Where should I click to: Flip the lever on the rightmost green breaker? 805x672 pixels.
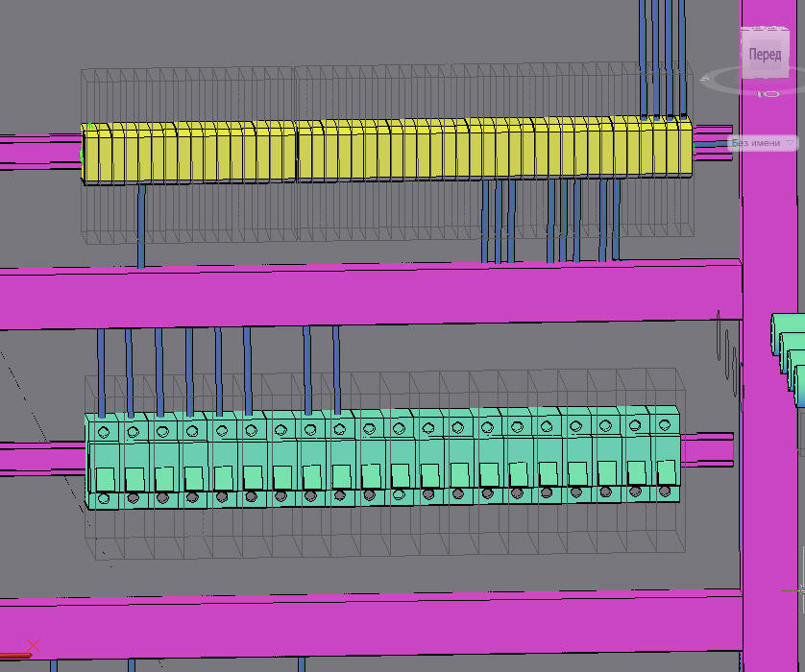pos(666,471)
